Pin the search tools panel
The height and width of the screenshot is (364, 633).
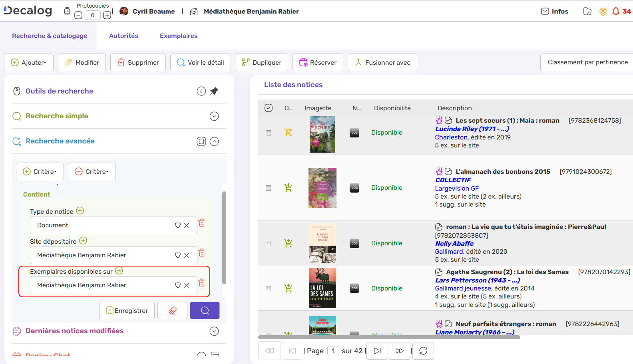click(x=214, y=91)
